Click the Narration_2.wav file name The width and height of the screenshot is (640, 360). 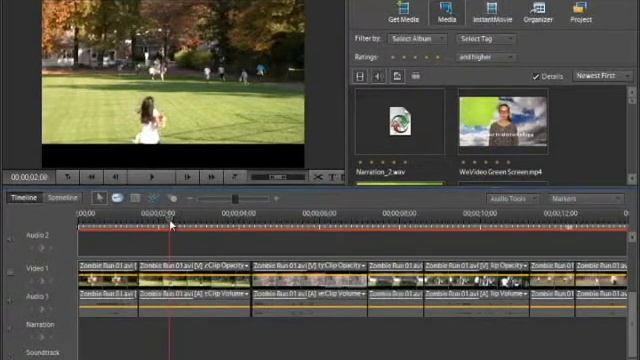point(380,172)
